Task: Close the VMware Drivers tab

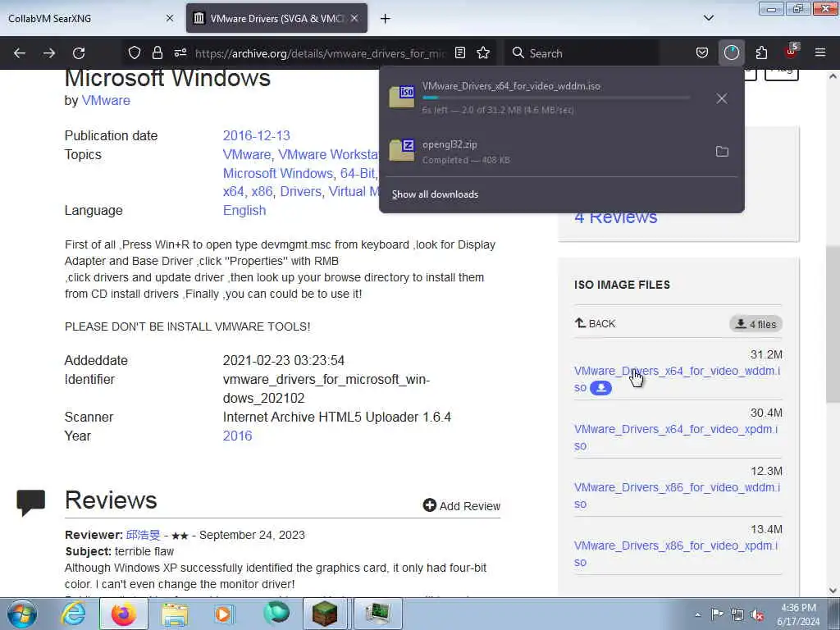Action: click(354, 18)
